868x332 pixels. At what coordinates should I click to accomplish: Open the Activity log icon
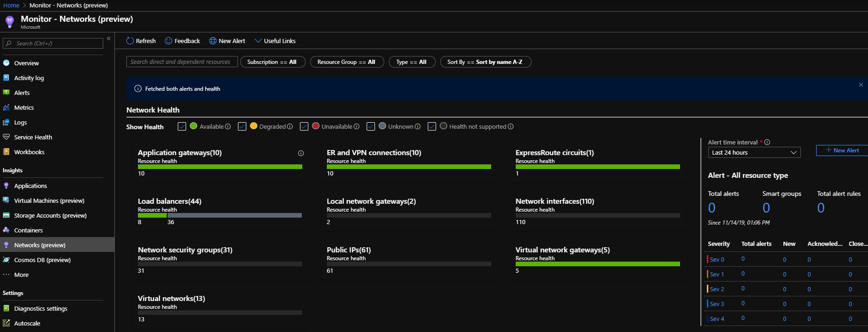[x=6, y=78]
